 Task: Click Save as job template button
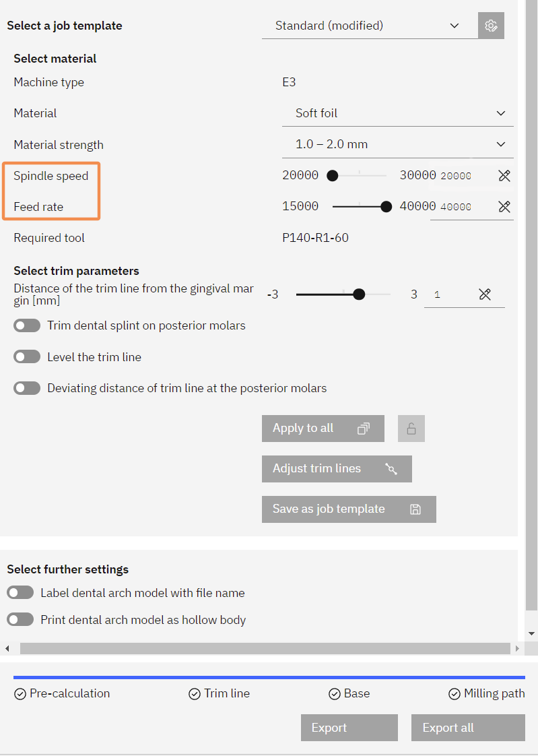coord(349,509)
